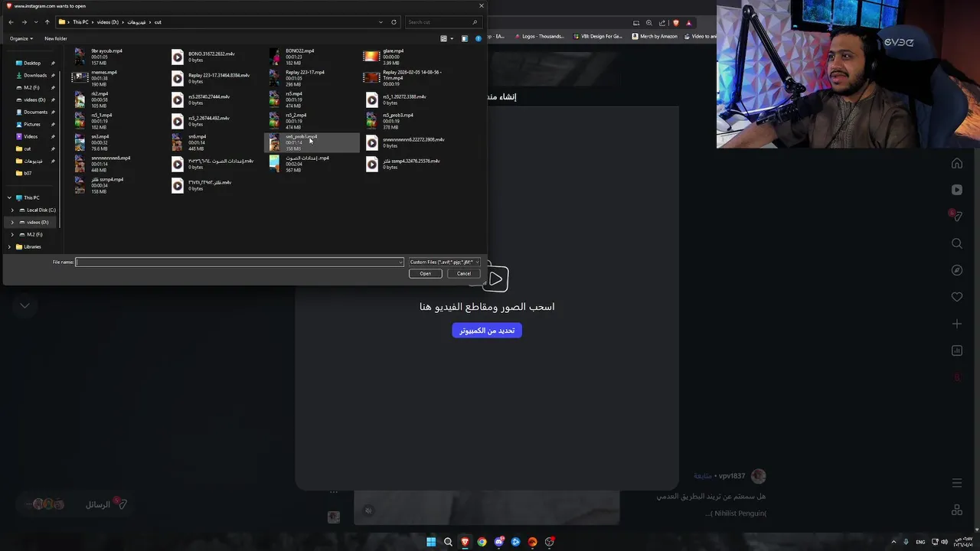
Task: Go forward in the file dialog
Action: 24,22
